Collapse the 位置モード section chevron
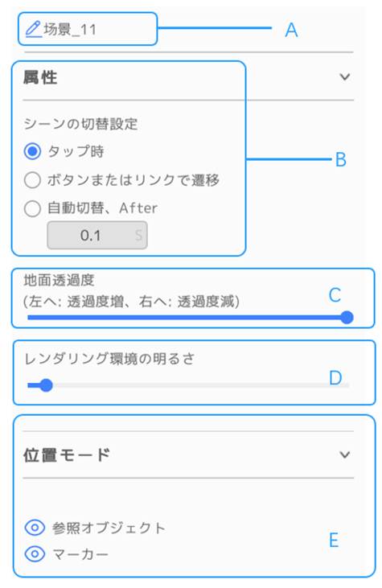 [x=344, y=454]
